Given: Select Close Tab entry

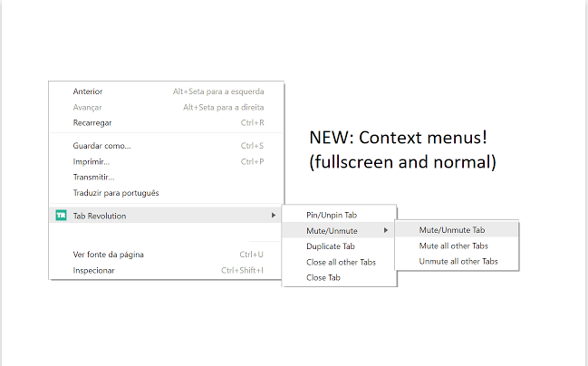Looking at the screenshot, I should point(339,277).
